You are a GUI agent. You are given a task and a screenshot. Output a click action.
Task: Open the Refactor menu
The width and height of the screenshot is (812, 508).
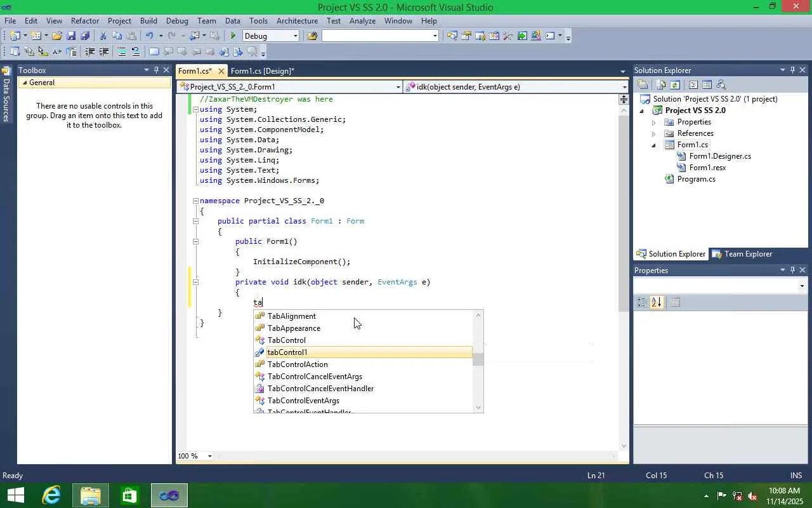click(85, 21)
